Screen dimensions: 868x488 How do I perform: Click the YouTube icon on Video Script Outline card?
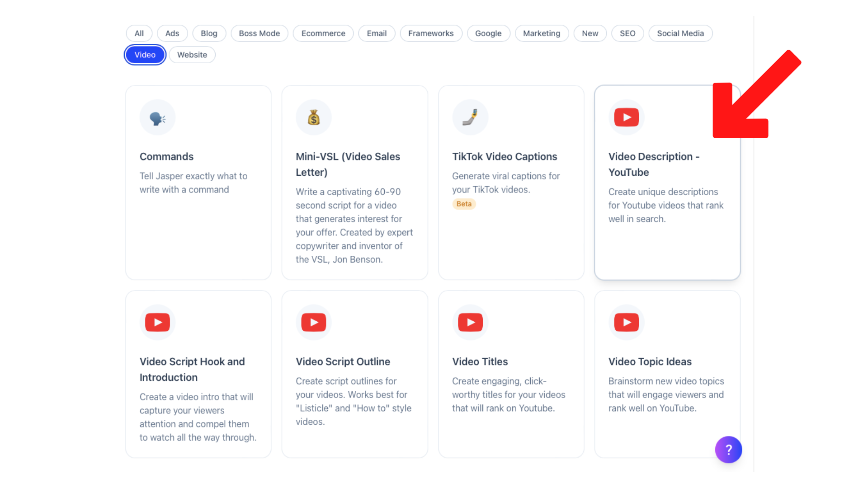313,322
